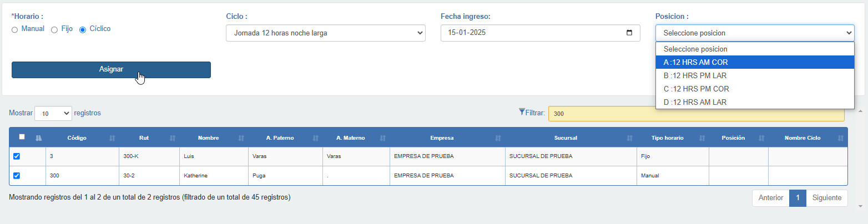The height and width of the screenshot is (224, 868).
Task: Open calendar picker in Fecha ingreso
Action: pyautogui.click(x=629, y=33)
